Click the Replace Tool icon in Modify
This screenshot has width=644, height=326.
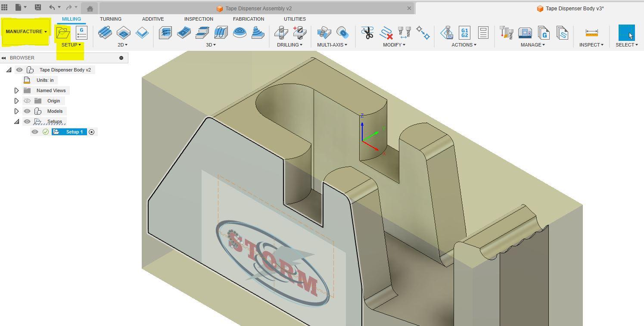(x=404, y=33)
